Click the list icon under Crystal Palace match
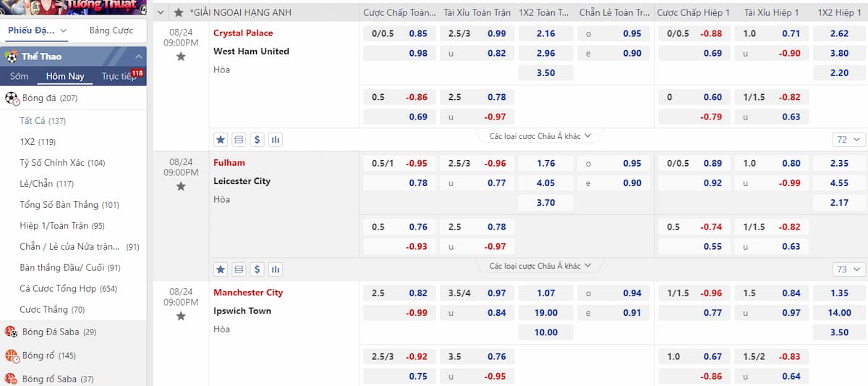Image resolution: width=868 pixels, height=386 pixels. tap(239, 140)
